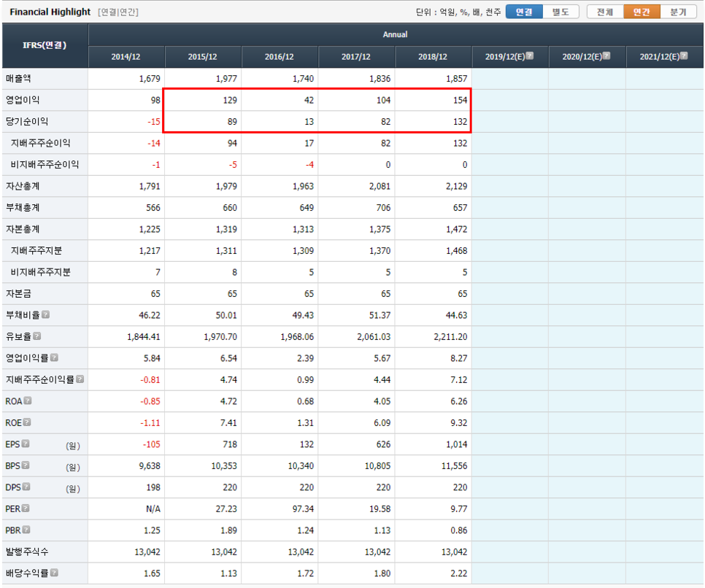Click the IFRS(연결) header cell
The image size is (705, 588).
click(x=45, y=45)
